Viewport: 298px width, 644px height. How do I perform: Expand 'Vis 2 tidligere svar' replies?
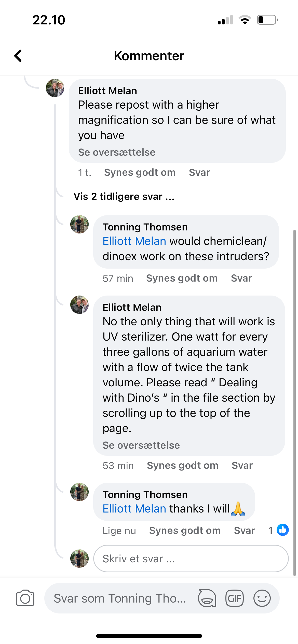[124, 197]
